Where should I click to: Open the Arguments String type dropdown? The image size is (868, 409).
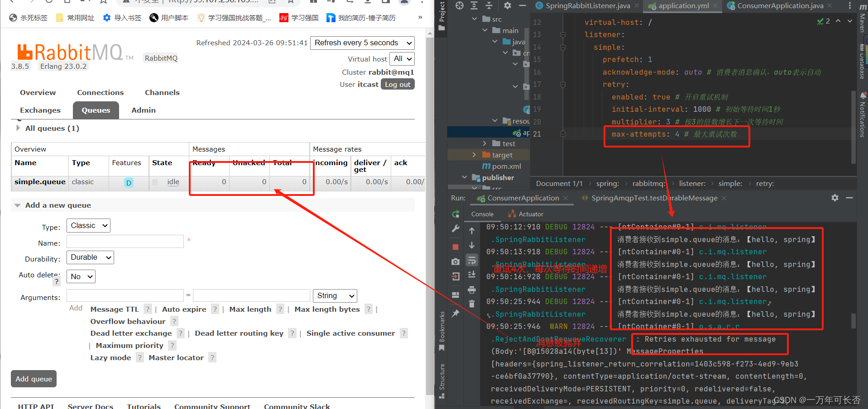[x=335, y=296]
